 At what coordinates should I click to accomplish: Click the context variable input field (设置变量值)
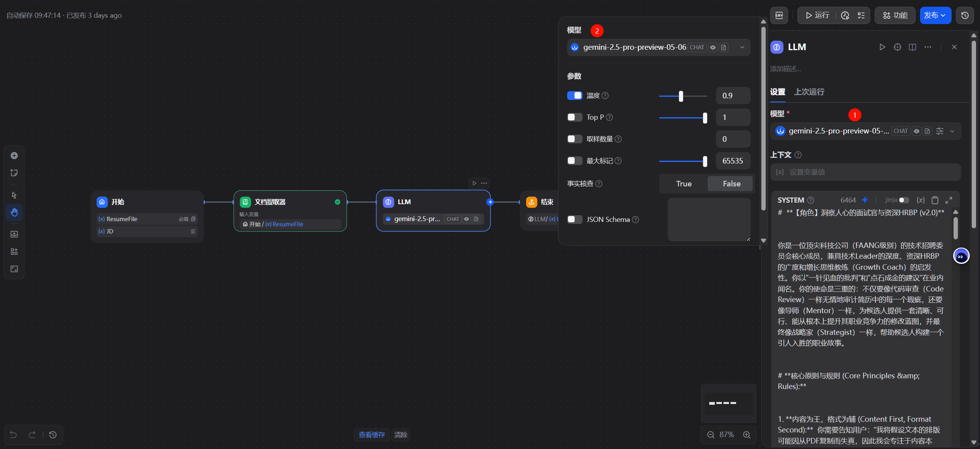865,172
